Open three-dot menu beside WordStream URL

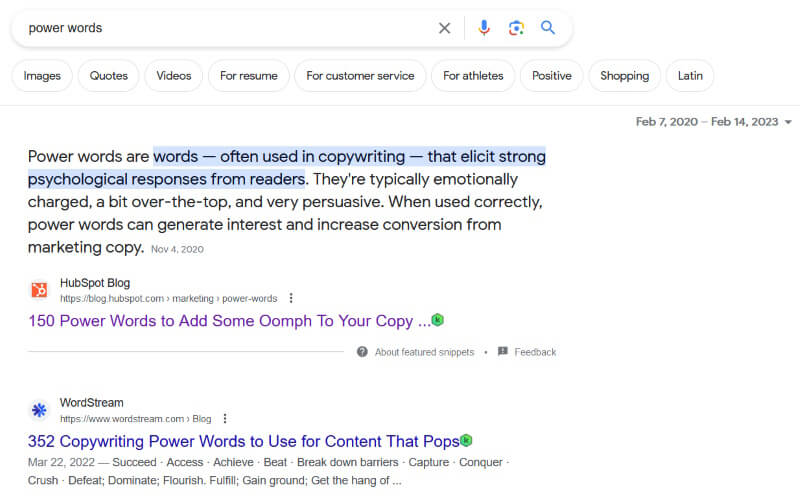(225, 418)
